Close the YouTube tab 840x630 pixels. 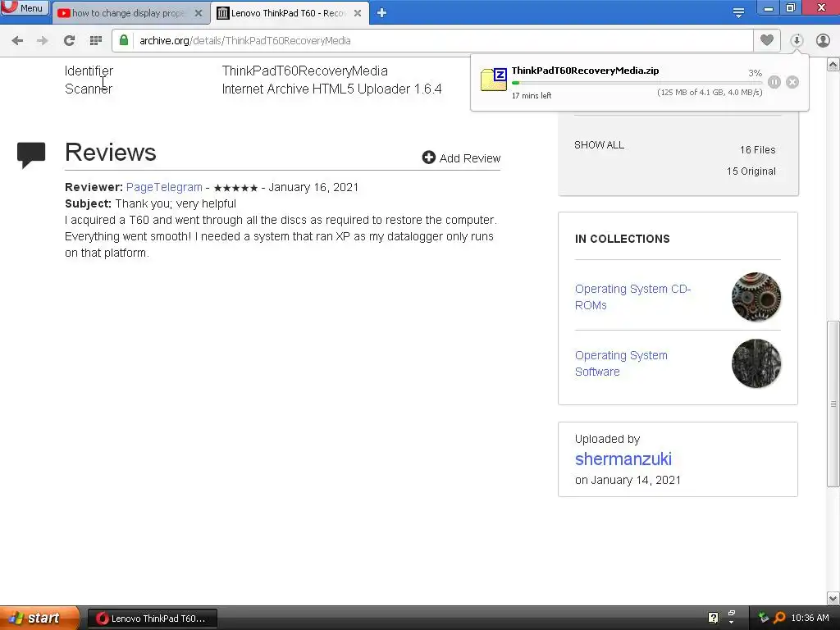coord(199,13)
